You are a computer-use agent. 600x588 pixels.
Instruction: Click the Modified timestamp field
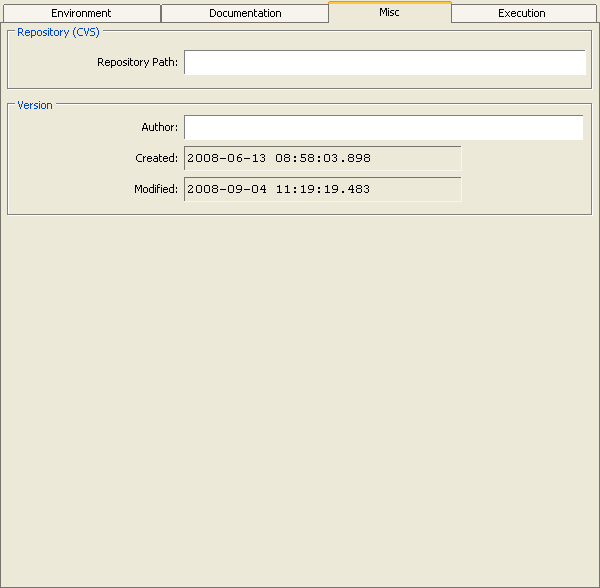[322, 189]
